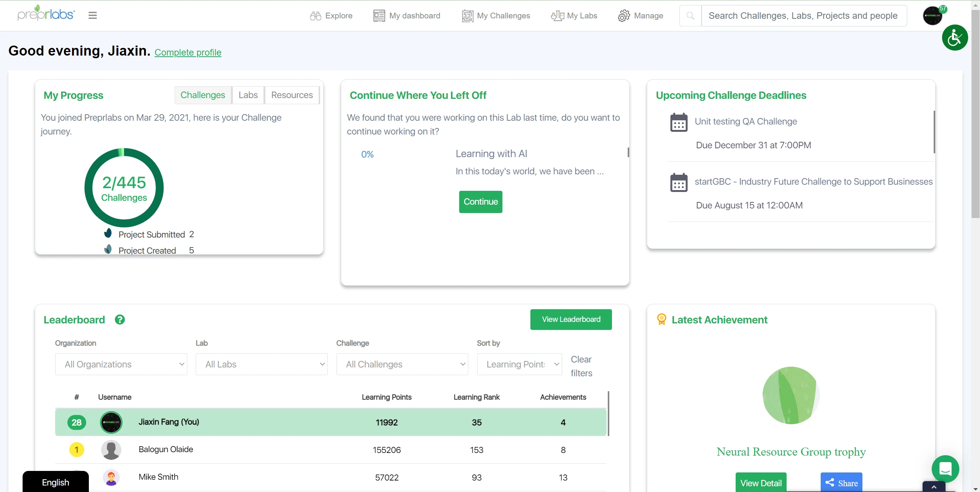Click the search magnifier icon

pyautogui.click(x=690, y=15)
